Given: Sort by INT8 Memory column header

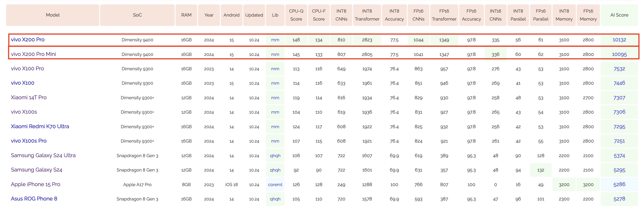Looking at the screenshot, I should click(564, 15).
